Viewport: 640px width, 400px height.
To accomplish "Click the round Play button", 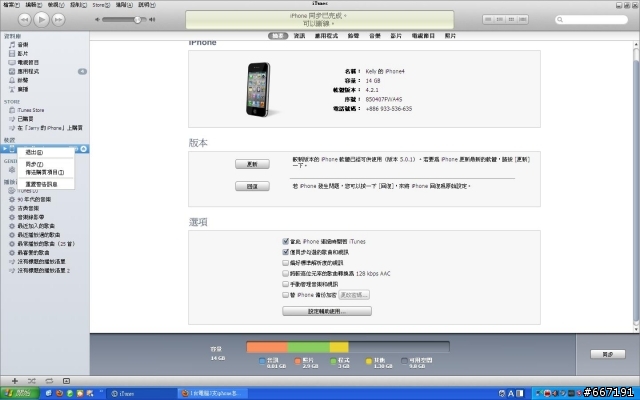I will pyautogui.click(x=41, y=19).
